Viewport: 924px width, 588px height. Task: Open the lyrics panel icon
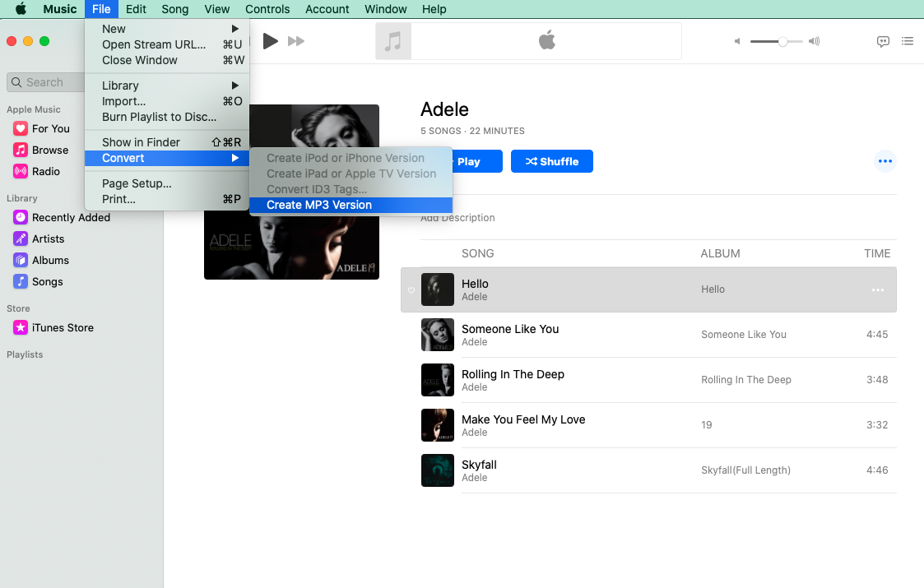[x=883, y=41]
